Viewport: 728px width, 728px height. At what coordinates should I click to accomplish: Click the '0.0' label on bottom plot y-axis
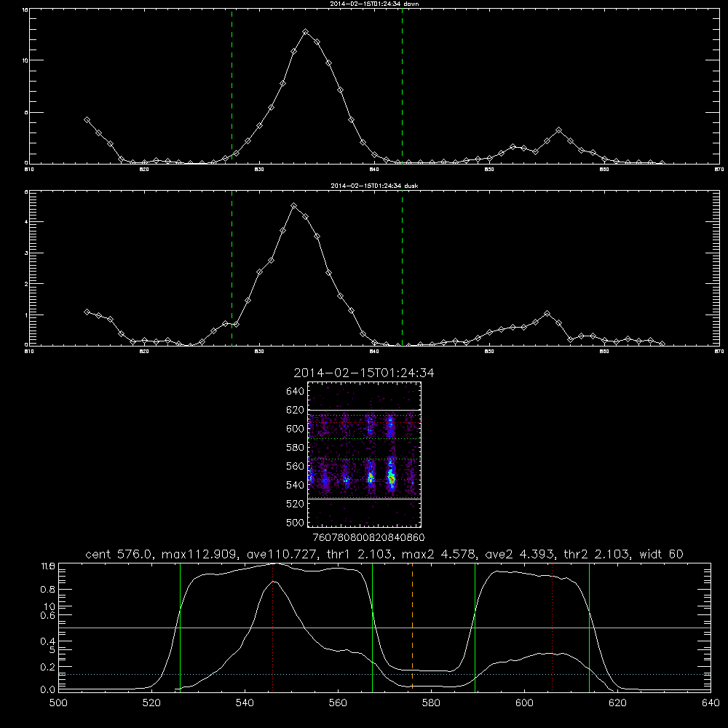[x=48, y=690]
